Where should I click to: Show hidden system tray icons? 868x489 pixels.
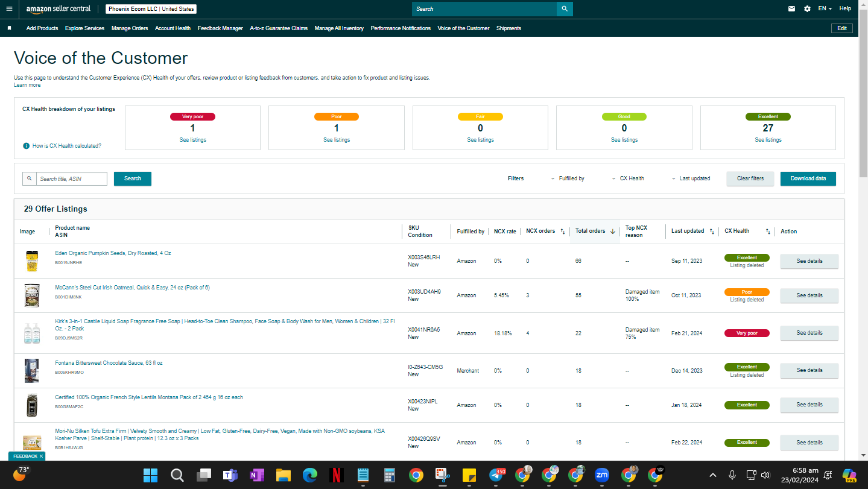tap(713, 475)
